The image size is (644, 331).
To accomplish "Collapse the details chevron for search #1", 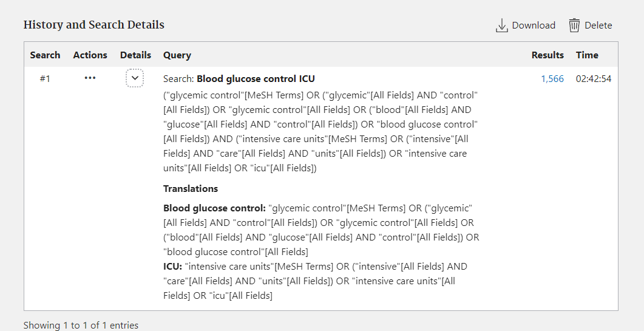I will coord(135,78).
